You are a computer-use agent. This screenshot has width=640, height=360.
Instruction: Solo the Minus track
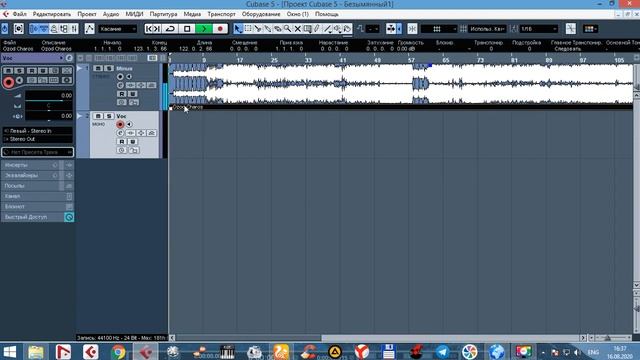tap(109, 68)
